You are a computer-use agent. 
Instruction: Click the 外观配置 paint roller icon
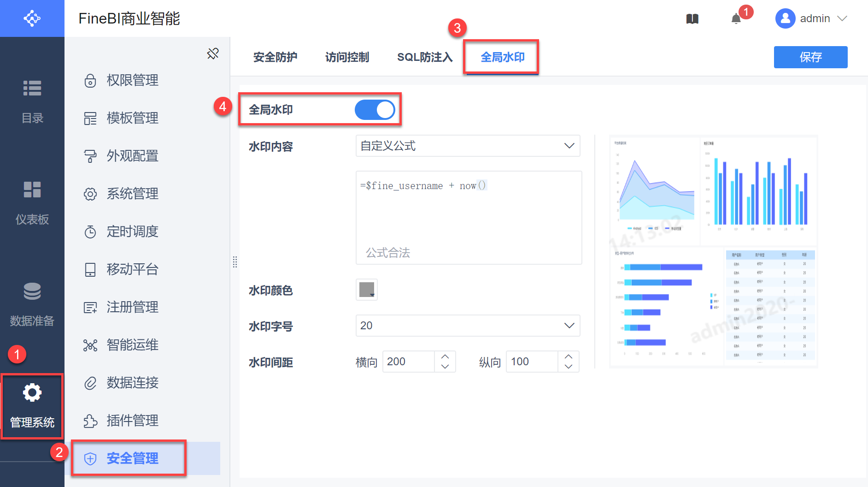90,156
